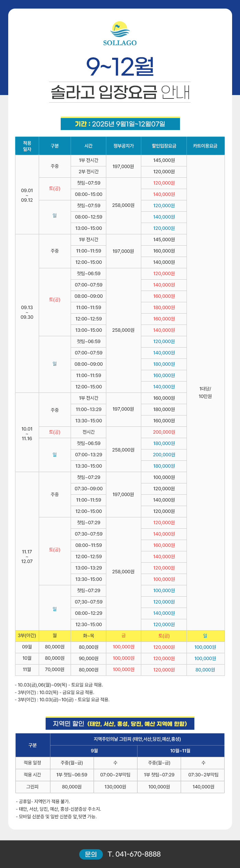
Task: Click the 07;30~07:59 time slot cell
Action: [88, 602]
